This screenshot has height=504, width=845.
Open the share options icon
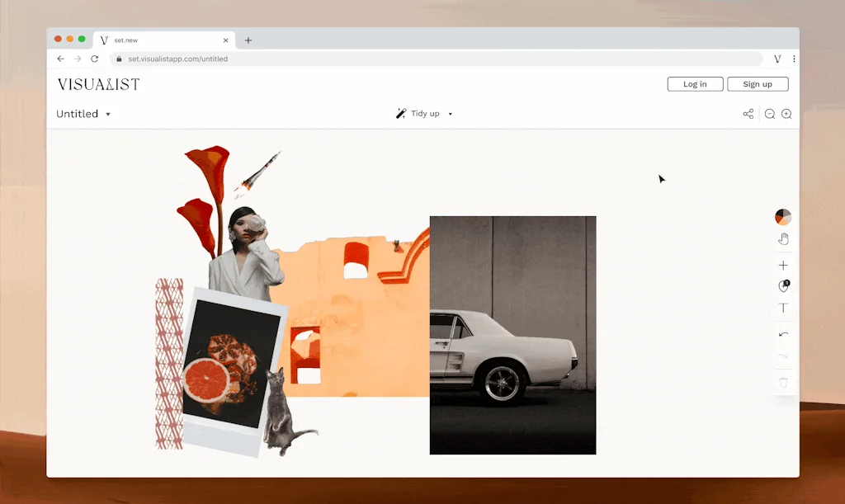point(748,114)
